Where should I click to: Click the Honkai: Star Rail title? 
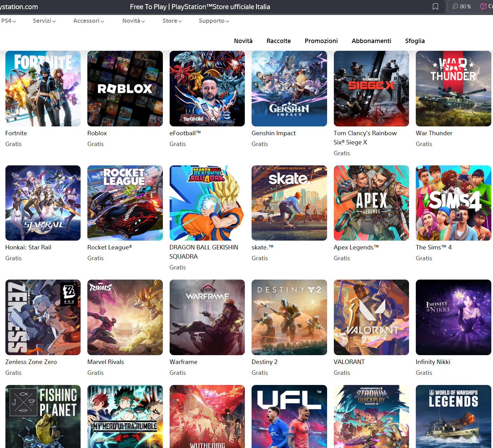click(x=28, y=247)
